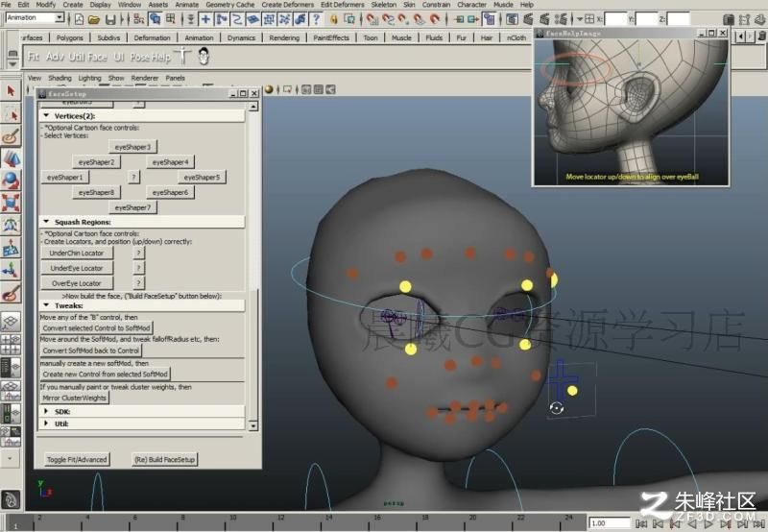
Task: Click the Select by component type icon
Action: pos(171,19)
